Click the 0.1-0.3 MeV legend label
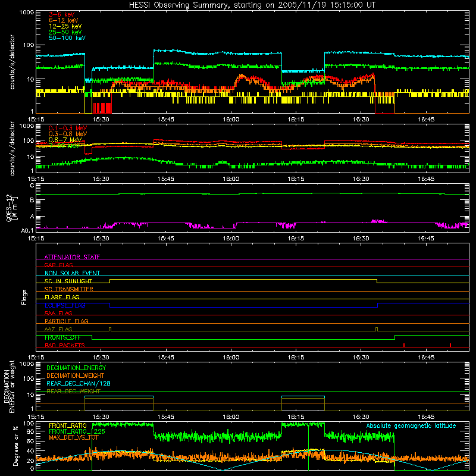Screen dimensions: 476x476 click(68, 128)
